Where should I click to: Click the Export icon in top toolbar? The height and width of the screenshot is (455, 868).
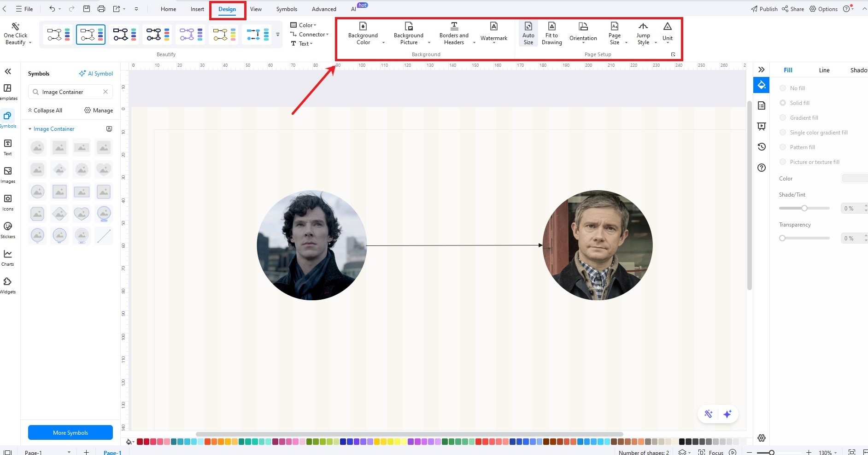pos(117,9)
